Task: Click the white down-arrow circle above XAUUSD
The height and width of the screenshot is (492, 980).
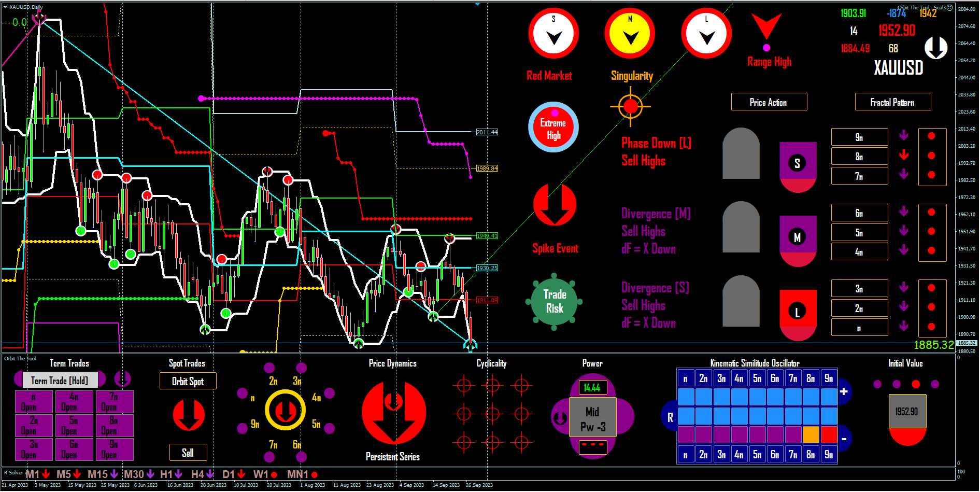Action: coord(936,48)
